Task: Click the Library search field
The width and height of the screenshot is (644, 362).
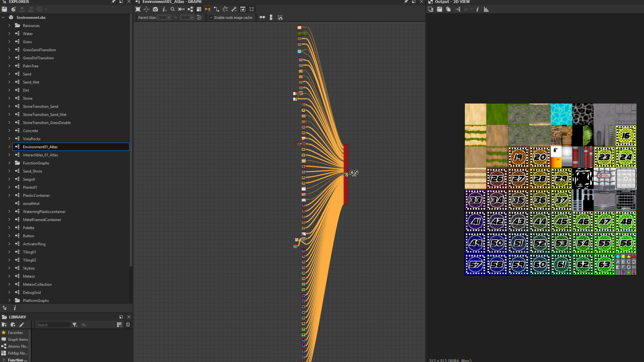Action: [53, 325]
